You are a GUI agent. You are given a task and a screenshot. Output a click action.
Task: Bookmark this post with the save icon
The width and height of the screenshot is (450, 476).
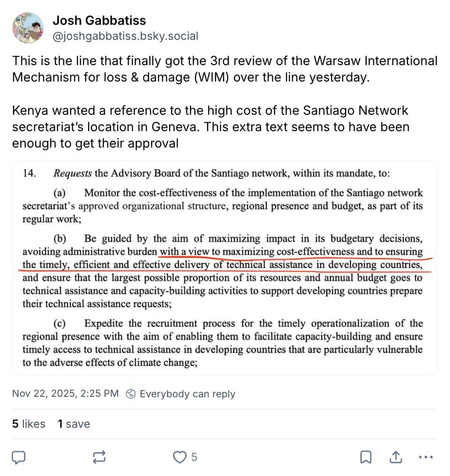(x=366, y=456)
